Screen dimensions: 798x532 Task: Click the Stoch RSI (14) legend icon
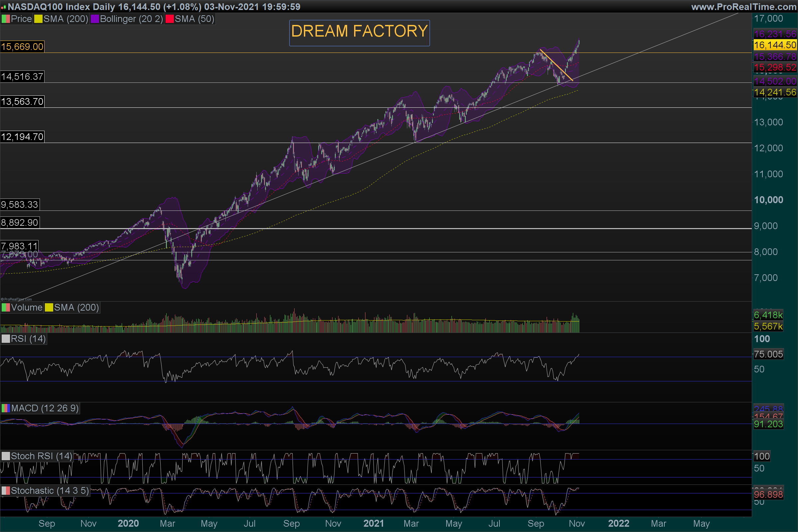(x=6, y=456)
